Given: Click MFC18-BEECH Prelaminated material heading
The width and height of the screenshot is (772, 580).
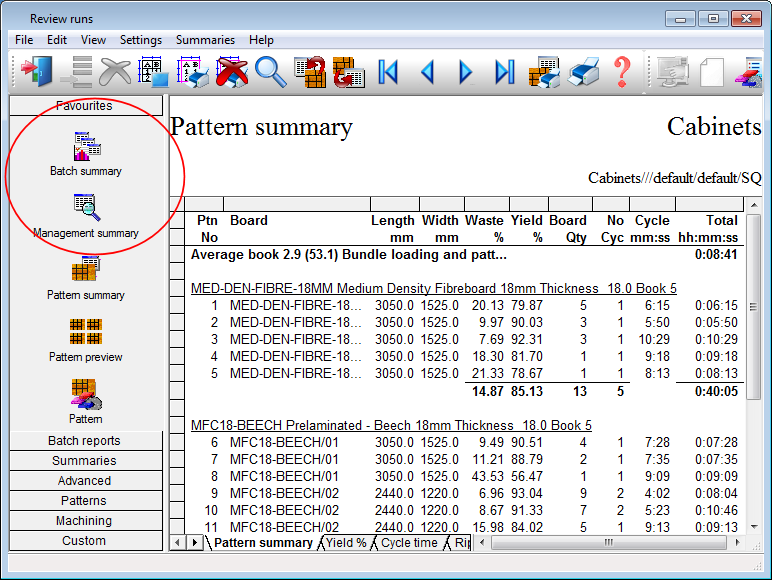Looking at the screenshot, I should tap(391, 425).
